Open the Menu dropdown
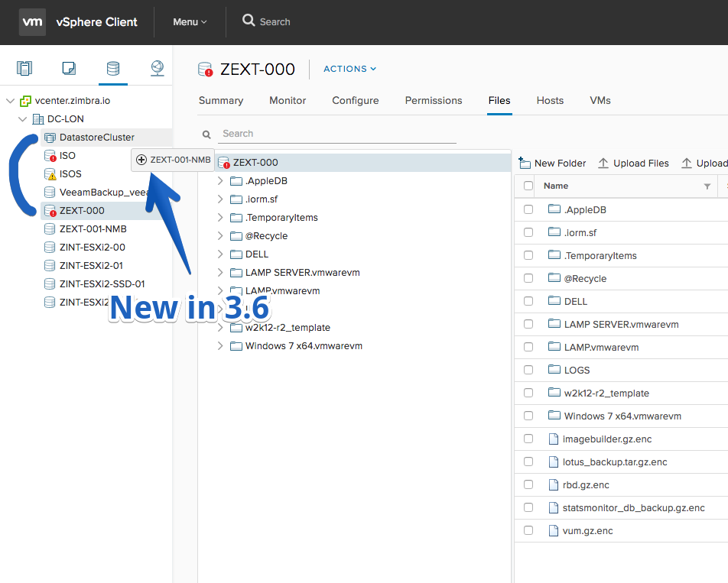This screenshot has height=583, width=728. point(190,22)
